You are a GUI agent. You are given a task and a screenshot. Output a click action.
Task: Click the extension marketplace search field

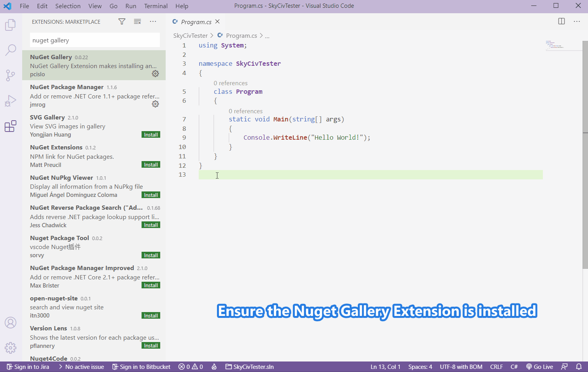tap(94, 40)
